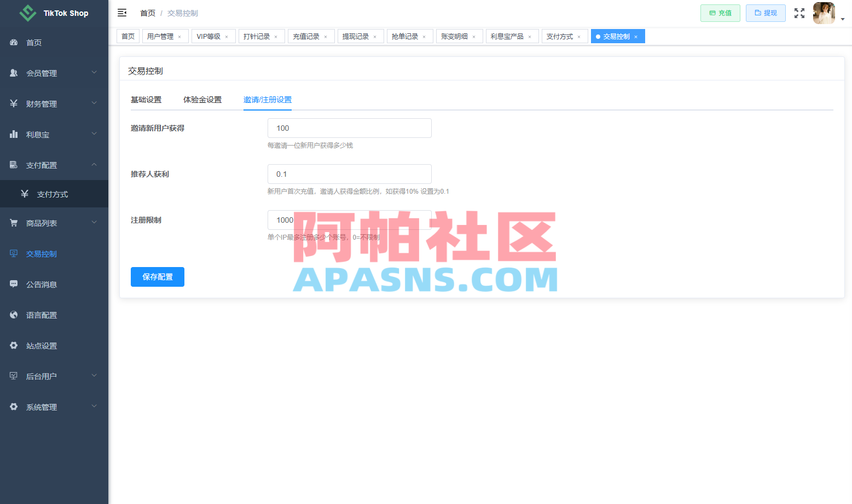Expand the 后台用户 submenu arrow
852x504 pixels.
click(x=94, y=375)
